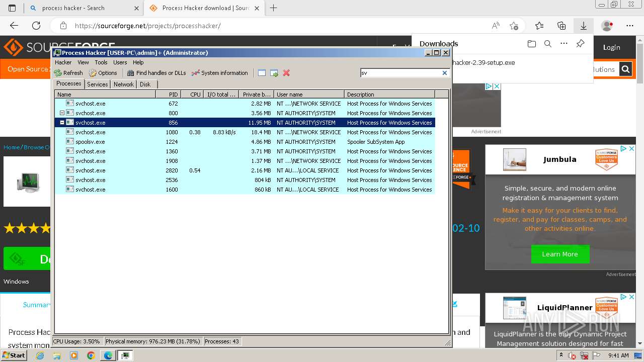Open a new Edge browser tab

tap(274, 8)
